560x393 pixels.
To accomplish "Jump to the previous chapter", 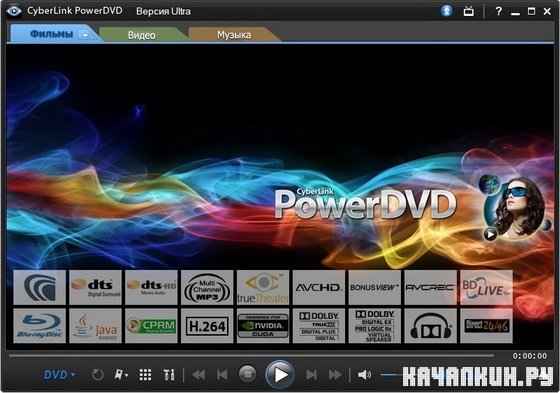I will click(x=222, y=375).
